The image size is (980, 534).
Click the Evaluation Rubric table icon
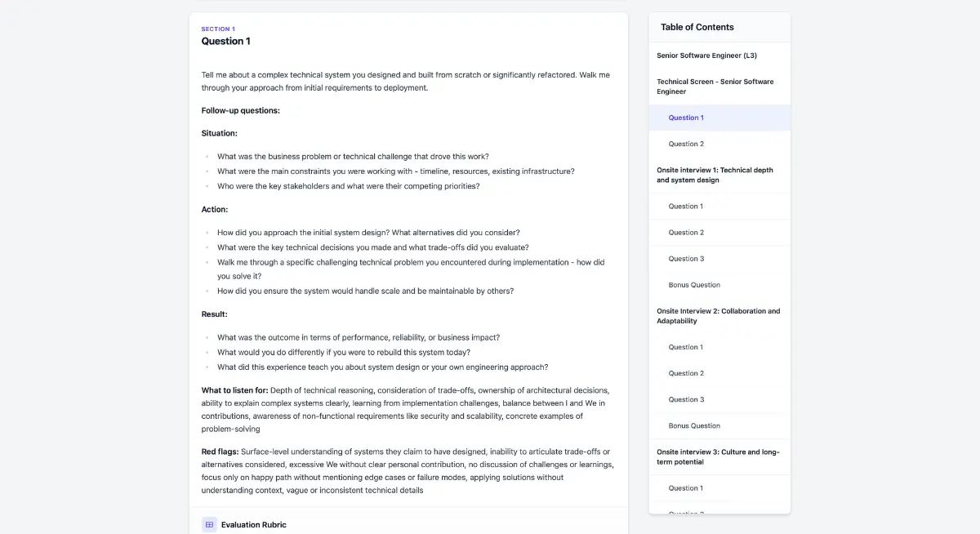(209, 524)
